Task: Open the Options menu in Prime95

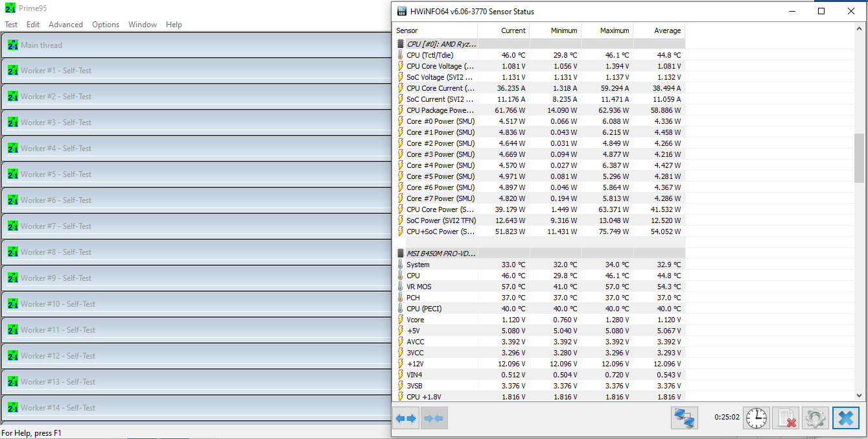Action: 106,25
